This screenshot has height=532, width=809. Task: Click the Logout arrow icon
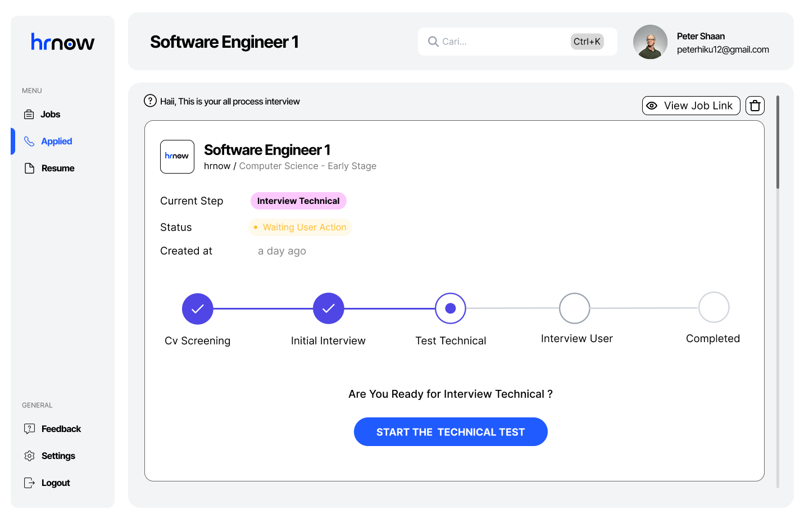pos(29,483)
